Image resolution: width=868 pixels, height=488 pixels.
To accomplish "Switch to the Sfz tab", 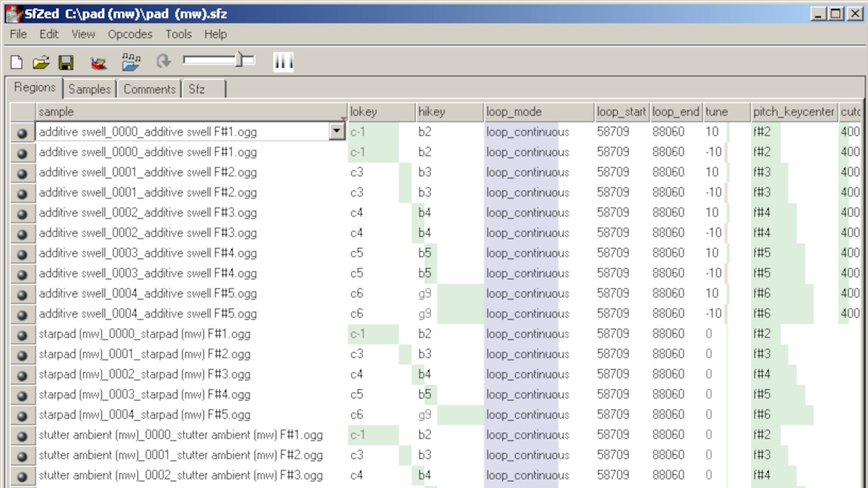I will pos(197,89).
